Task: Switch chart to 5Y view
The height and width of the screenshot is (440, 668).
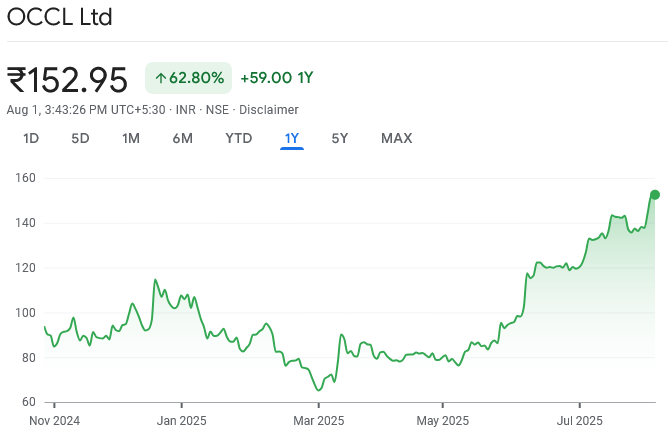Action: coord(340,138)
